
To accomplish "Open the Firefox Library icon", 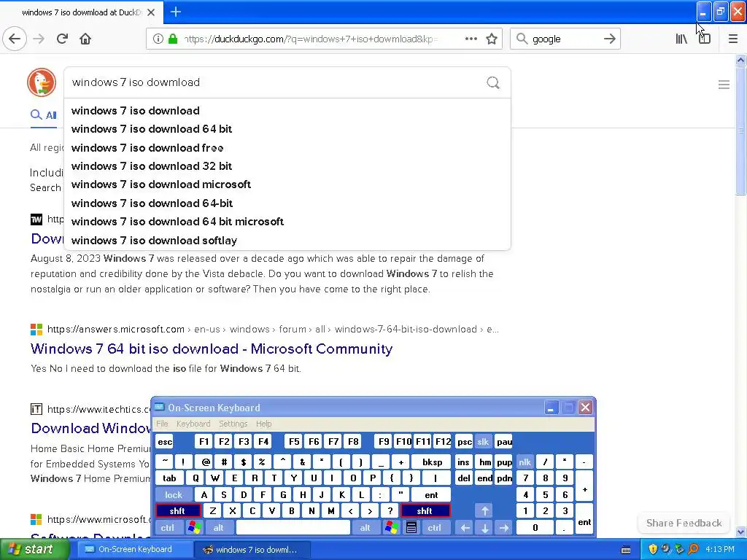I will point(681,39).
